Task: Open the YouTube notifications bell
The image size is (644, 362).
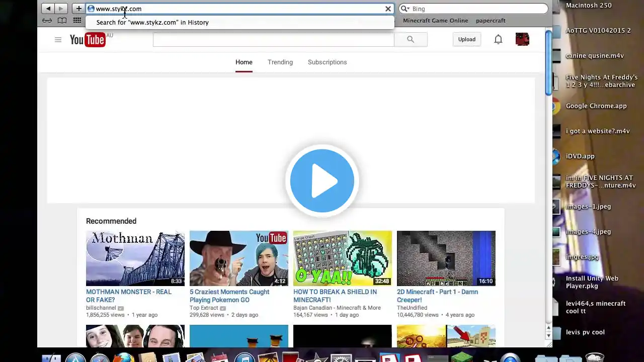Action: pyautogui.click(x=498, y=39)
